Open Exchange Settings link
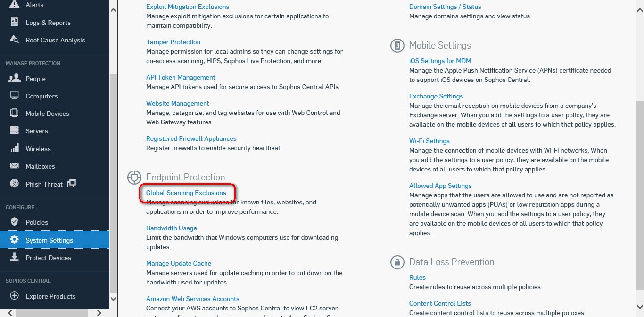This screenshot has width=644, height=317. (x=436, y=96)
